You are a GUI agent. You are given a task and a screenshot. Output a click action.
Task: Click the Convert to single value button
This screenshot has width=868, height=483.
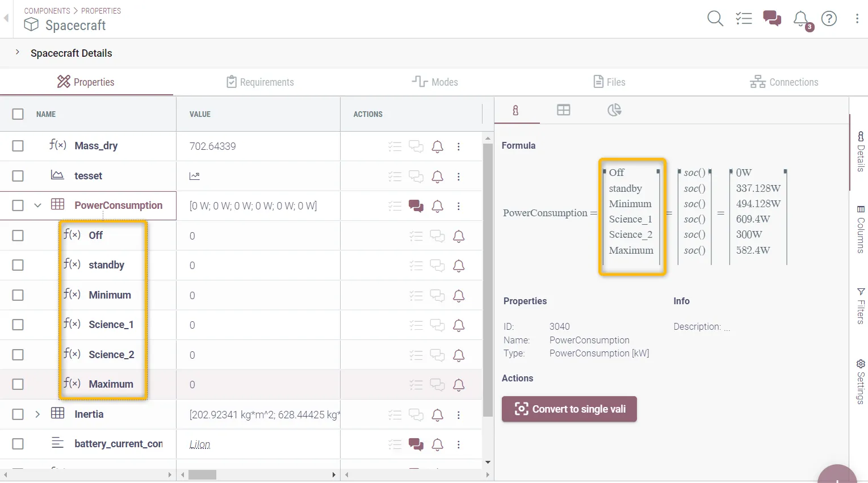[x=569, y=409]
